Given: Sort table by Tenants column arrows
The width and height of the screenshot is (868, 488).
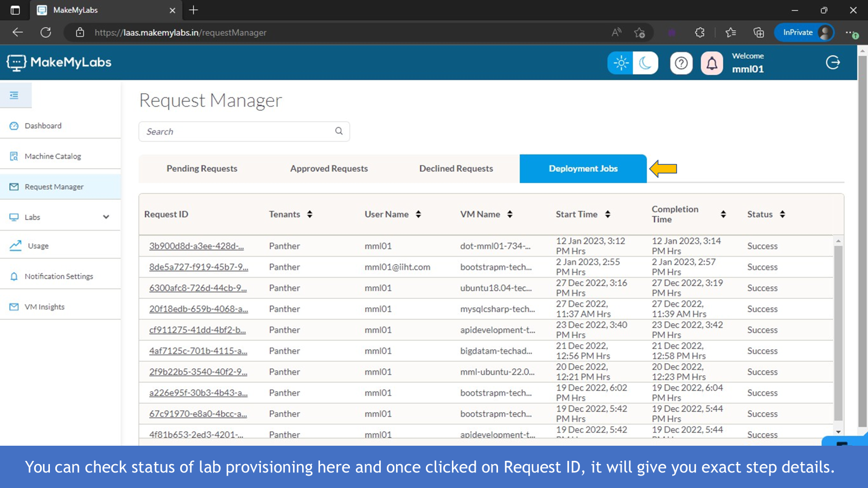Looking at the screenshot, I should coord(310,214).
